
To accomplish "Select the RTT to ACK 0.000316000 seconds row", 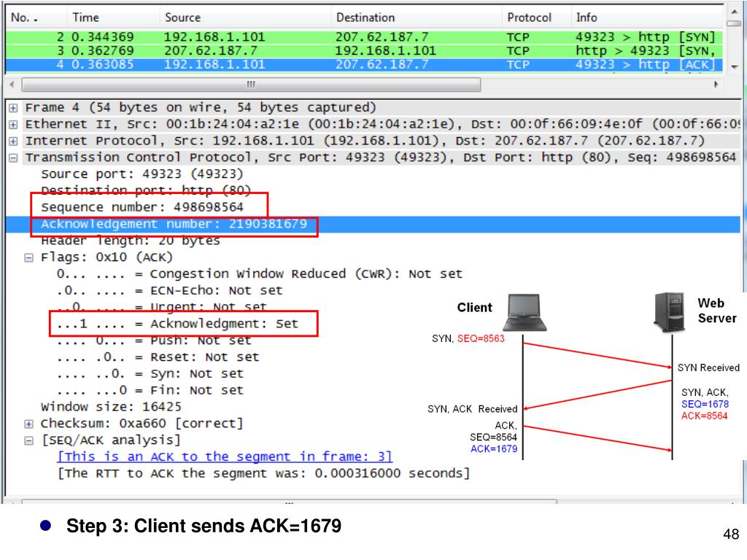I will point(263,473).
